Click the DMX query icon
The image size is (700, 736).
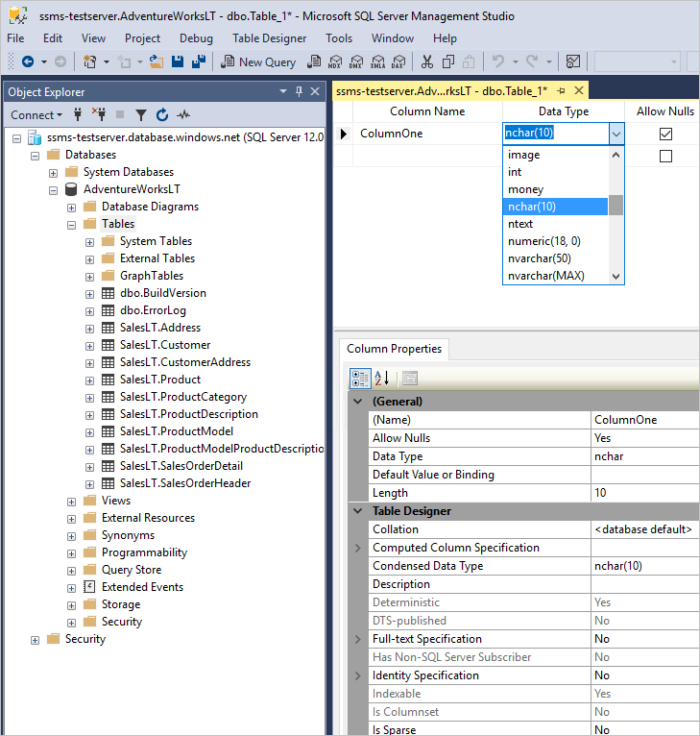pyautogui.click(x=356, y=61)
